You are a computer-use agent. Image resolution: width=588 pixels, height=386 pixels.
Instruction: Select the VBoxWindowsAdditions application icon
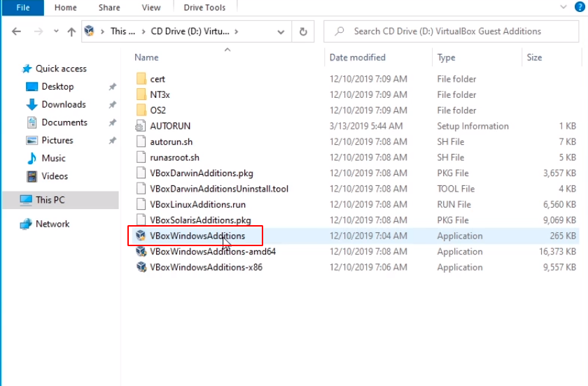(x=141, y=236)
